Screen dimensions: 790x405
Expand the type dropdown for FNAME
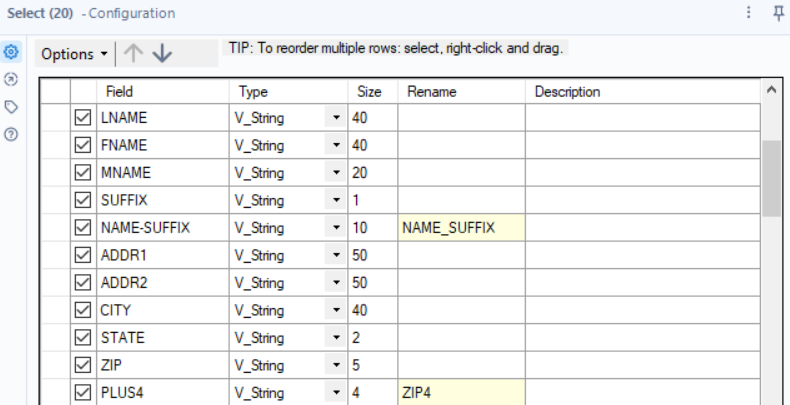click(334, 146)
